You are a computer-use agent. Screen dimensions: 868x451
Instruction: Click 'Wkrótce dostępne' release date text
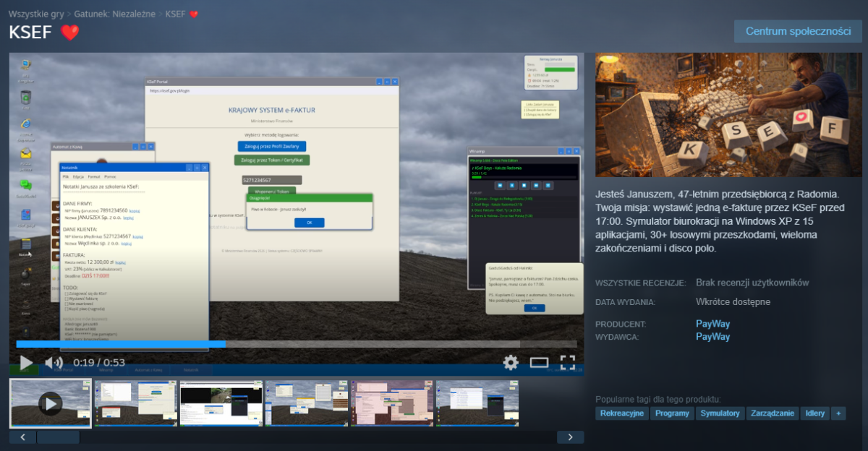pos(733,302)
